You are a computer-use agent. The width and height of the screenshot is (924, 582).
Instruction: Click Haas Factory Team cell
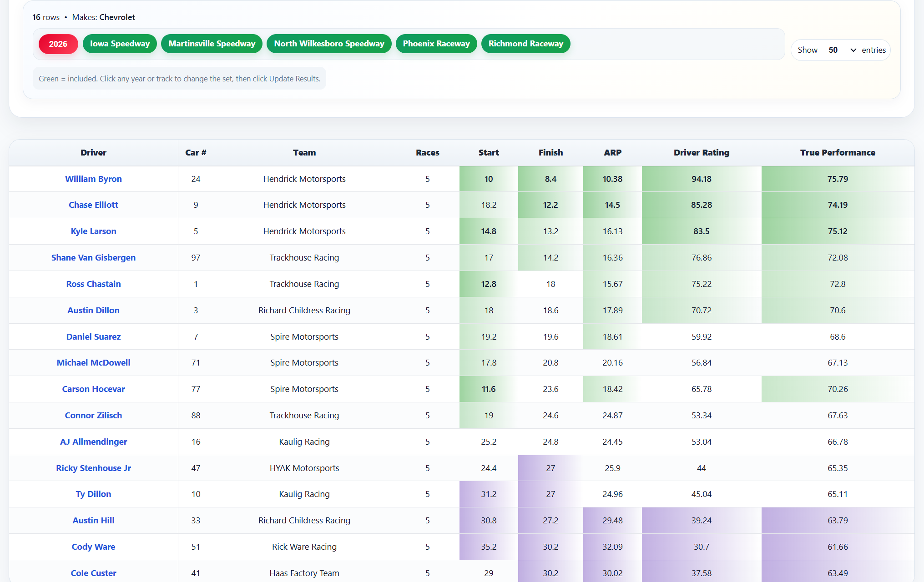point(304,572)
